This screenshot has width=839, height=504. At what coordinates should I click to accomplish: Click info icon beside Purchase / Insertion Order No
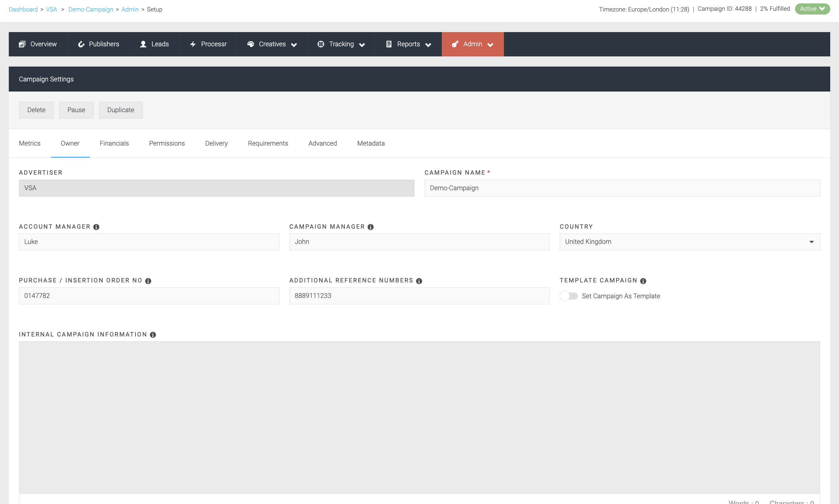coord(148,281)
